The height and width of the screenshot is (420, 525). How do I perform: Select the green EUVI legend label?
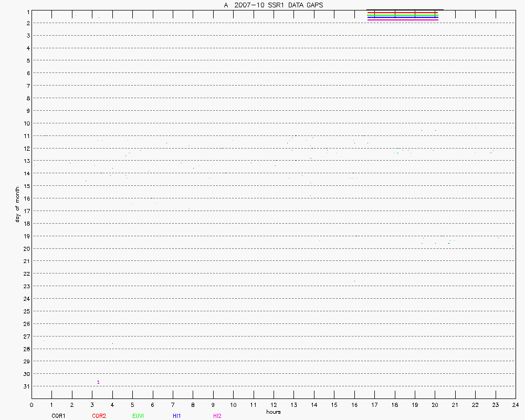(138, 416)
